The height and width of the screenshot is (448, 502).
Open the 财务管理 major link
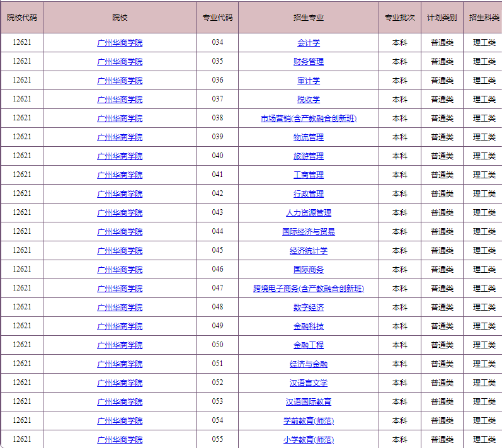pos(308,62)
